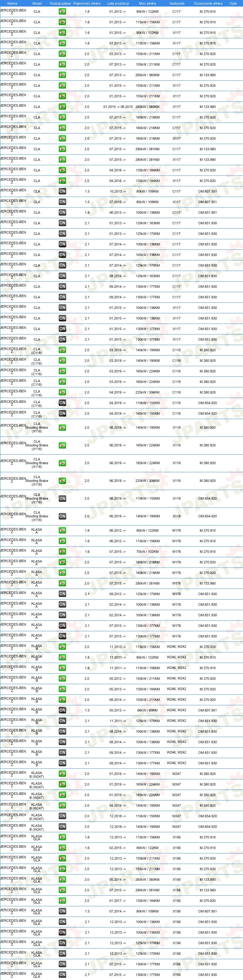
Task: Click the Lata produkcji column header
Action: point(118,3)
